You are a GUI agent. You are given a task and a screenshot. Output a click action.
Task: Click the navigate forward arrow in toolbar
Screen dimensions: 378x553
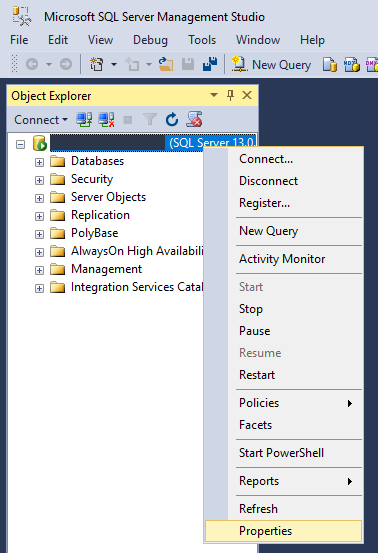66,65
